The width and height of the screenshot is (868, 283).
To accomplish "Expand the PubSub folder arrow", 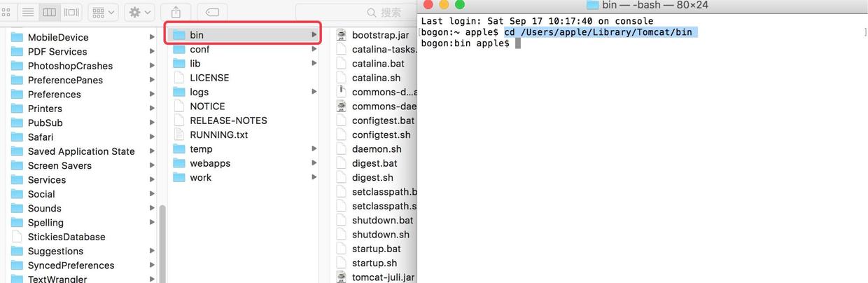I will coord(152,123).
